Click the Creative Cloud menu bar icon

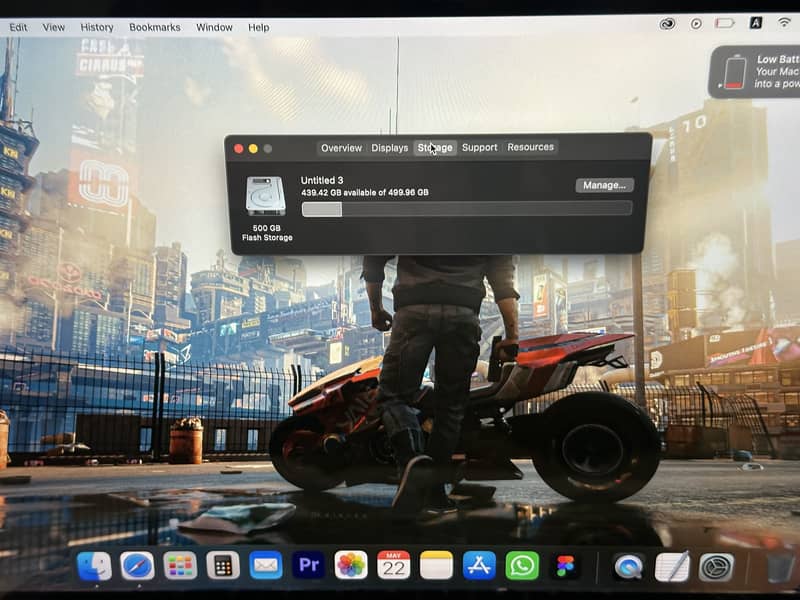click(x=667, y=23)
